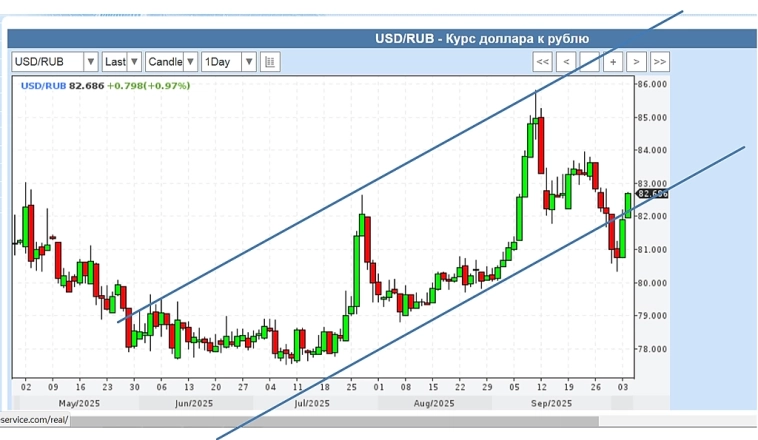Viewport: 758px width, 440px height.
Task: Click the current price marker 82.686 on the axis
Action: click(652, 194)
